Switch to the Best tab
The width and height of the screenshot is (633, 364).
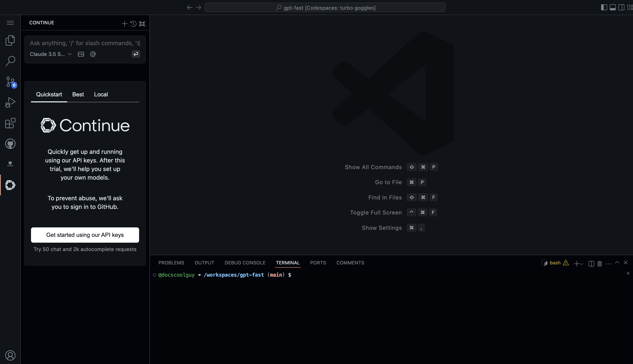pos(78,94)
